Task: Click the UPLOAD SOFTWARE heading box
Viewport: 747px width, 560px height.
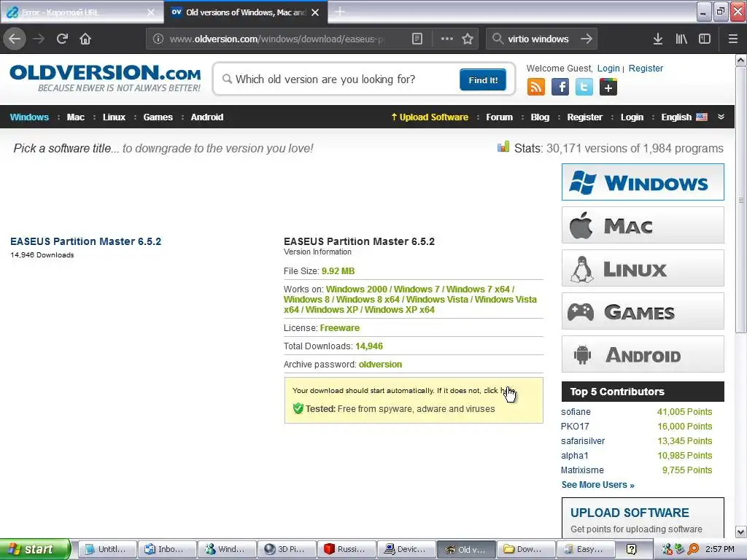Action: (643, 518)
